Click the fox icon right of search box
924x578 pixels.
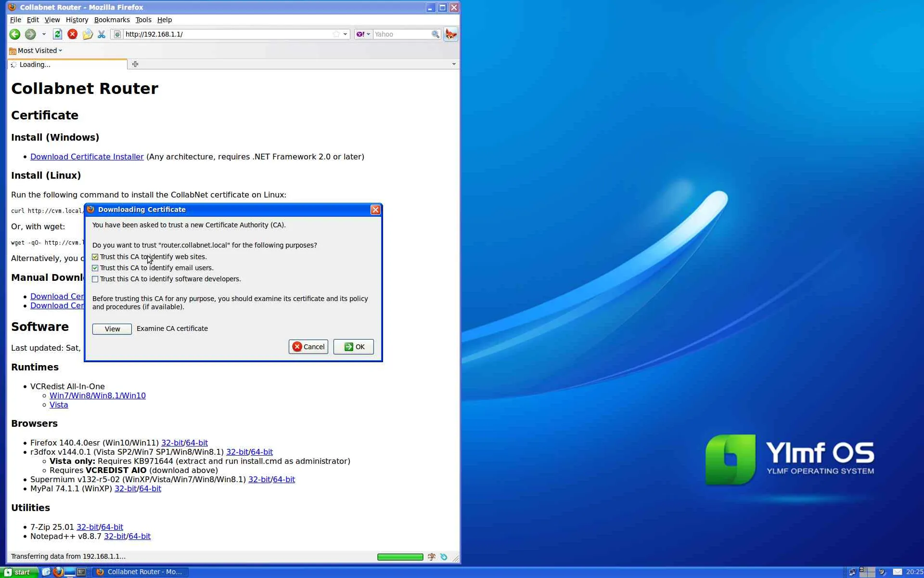point(451,34)
